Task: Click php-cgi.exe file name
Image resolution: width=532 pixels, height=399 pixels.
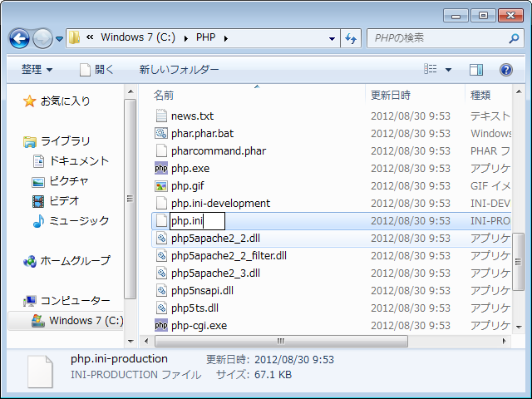Action: (199, 325)
